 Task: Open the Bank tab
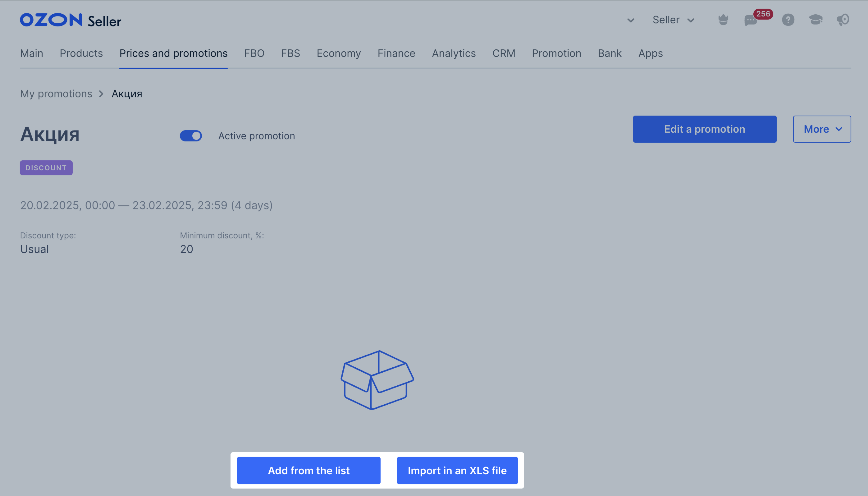610,53
